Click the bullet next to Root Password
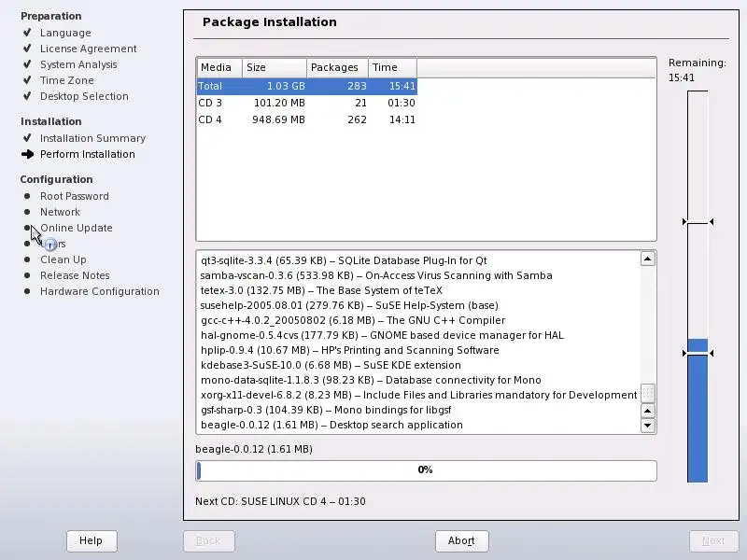747x560 pixels. [x=27, y=196]
